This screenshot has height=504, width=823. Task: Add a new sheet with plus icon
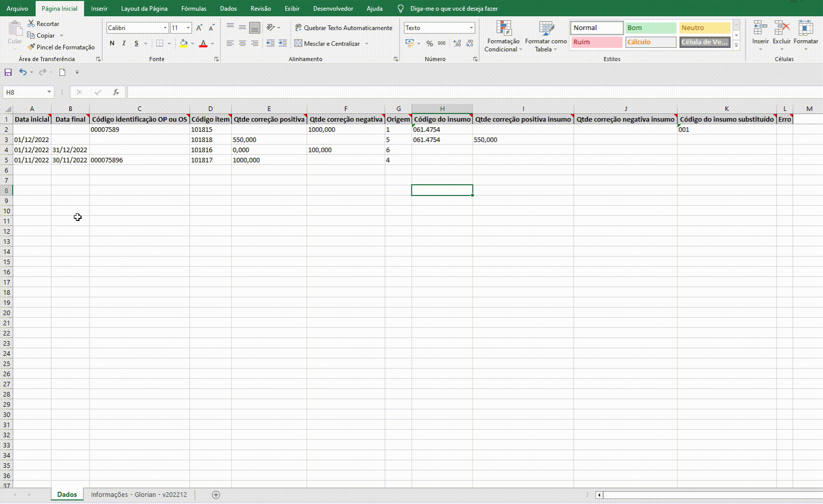pyautogui.click(x=216, y=495)
